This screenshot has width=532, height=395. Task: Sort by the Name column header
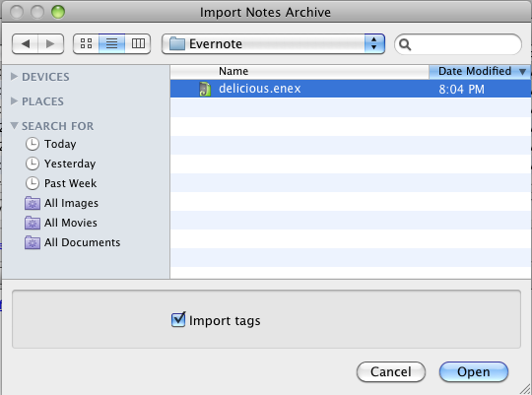click(x=299, y=71)
